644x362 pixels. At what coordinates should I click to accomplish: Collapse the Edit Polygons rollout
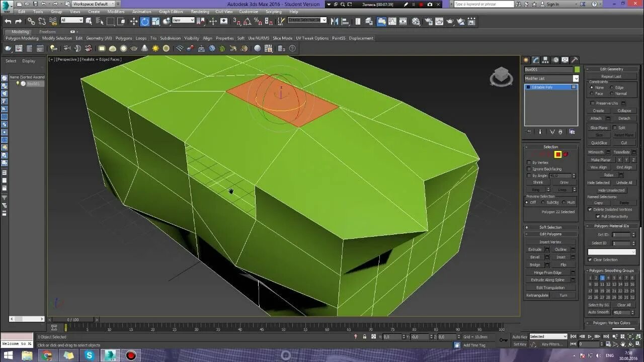coord(551,234)
